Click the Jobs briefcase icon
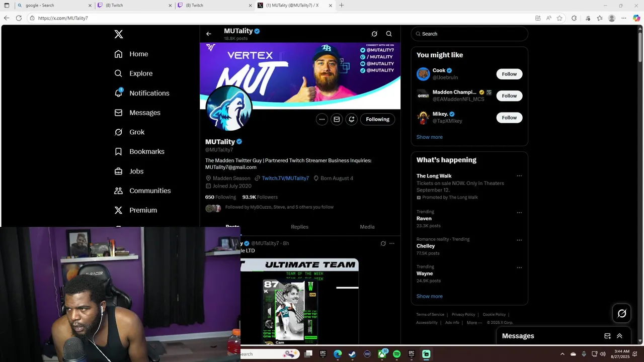This screenshot has width=644, height=362. [118, 171]
